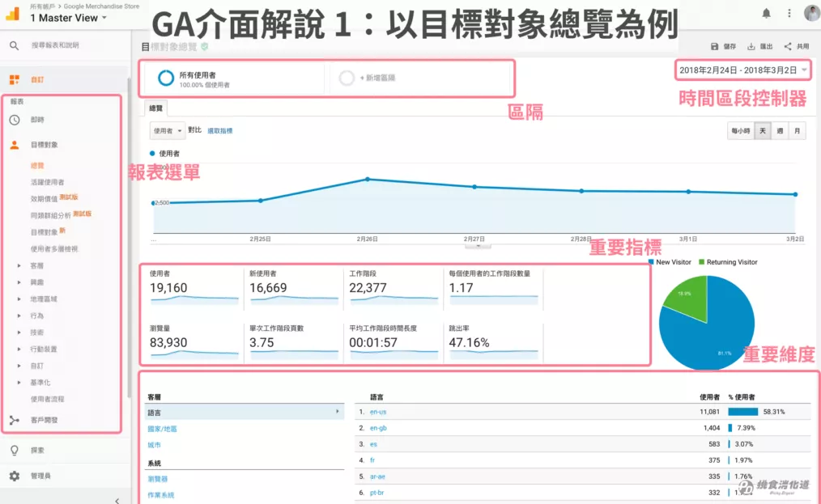This screenshot has width=821, height=504.
Task: Open the 自訂 customization dashboard icon
Action: tap(14, 79)
